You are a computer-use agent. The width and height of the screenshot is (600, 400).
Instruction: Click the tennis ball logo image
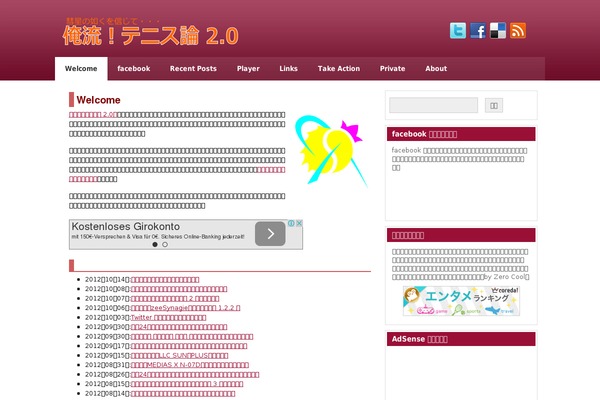click(x=331, y=150)
